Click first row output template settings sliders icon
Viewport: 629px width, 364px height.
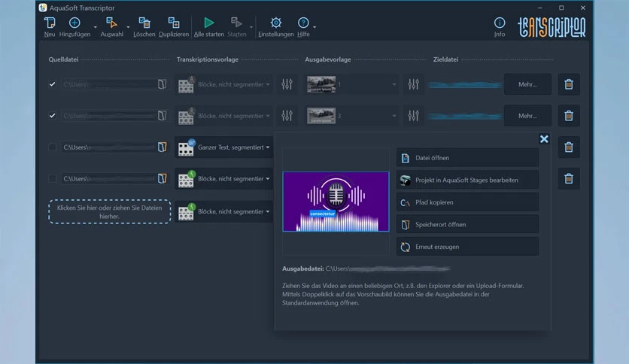tap(414, 84)
